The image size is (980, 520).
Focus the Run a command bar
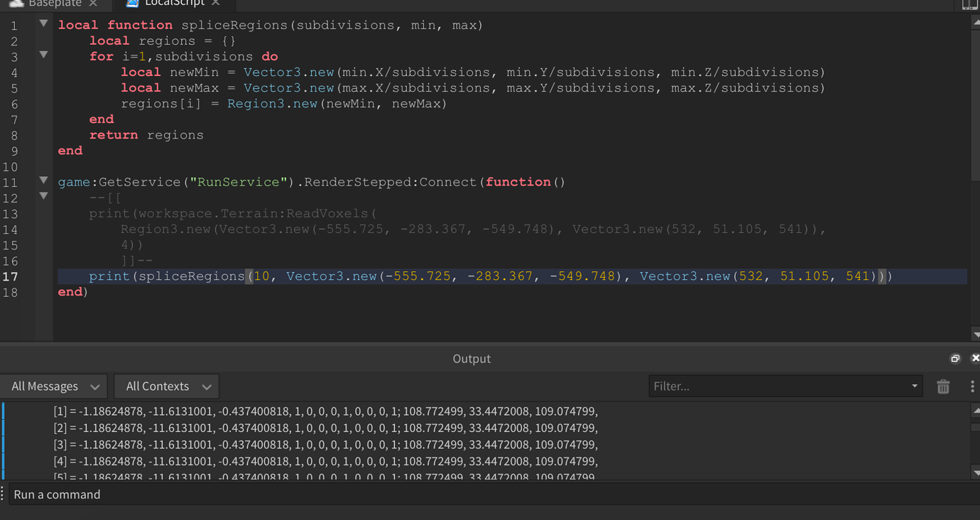pos(490,494)
